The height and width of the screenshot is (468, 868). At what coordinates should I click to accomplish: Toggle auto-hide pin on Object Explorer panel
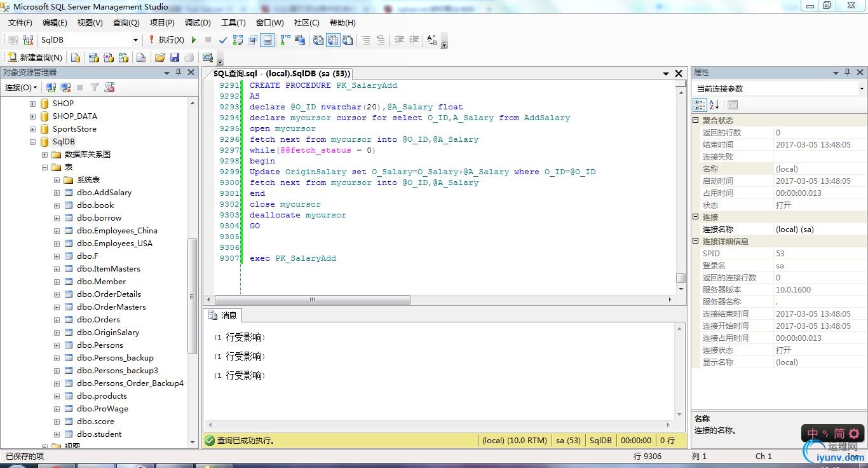point(178,72)
